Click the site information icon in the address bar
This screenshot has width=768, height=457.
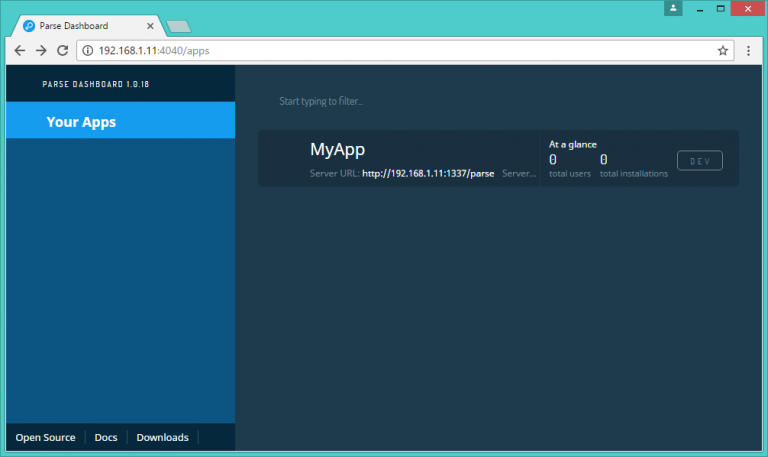click(x=87, y=50)
